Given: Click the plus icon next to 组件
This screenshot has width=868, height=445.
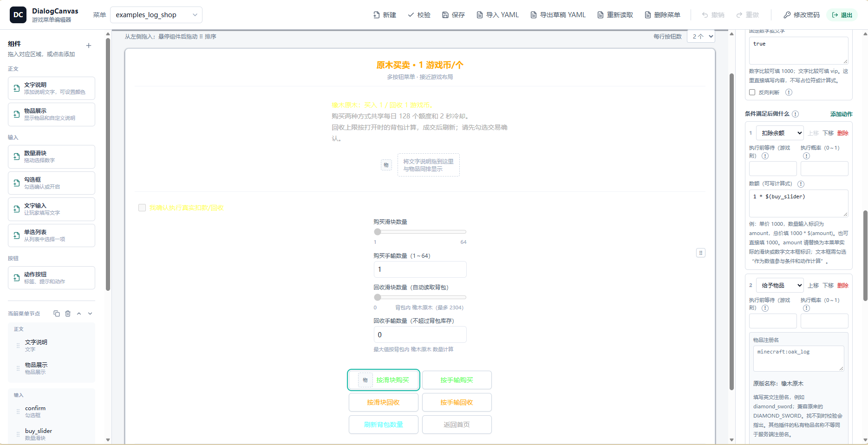Looking at the screenshot, I should coord(89,46).
